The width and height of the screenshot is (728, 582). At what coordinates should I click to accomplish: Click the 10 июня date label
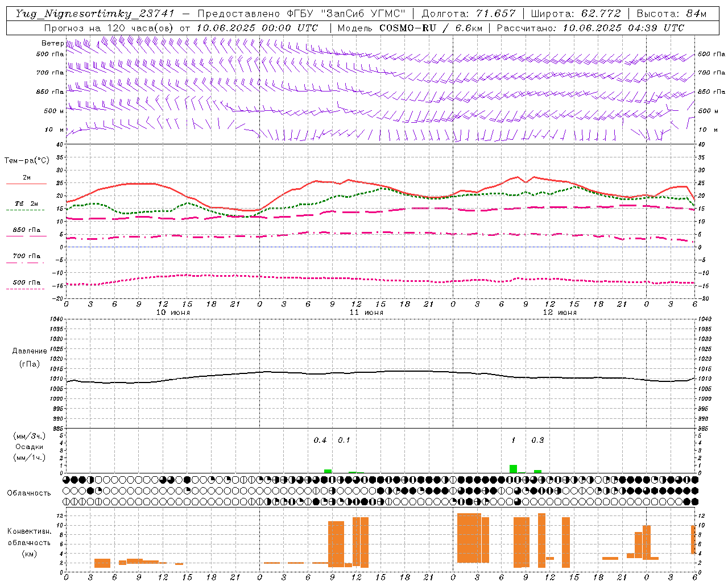(x=173, y=313)
